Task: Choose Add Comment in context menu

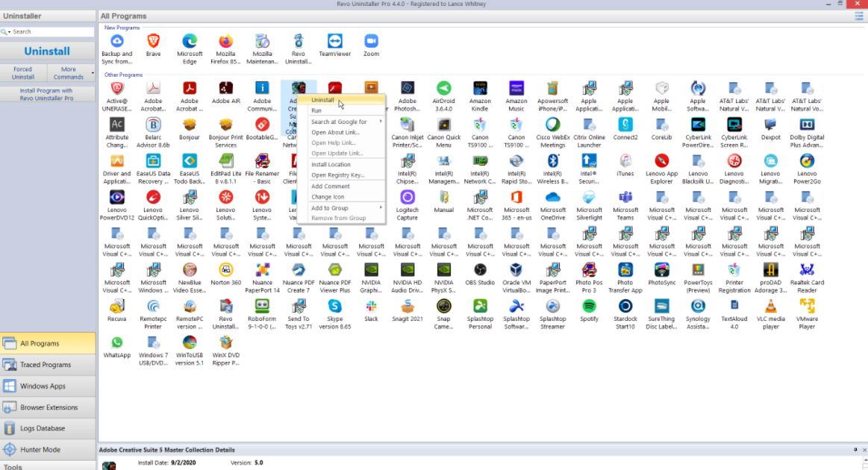Action: pos(341,187)
